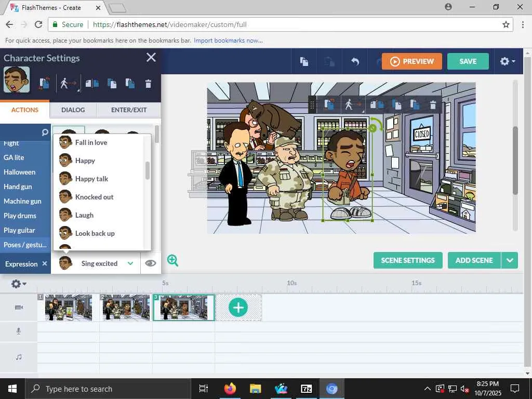
Task: Select the Fight action category
Action: (11, 143)
